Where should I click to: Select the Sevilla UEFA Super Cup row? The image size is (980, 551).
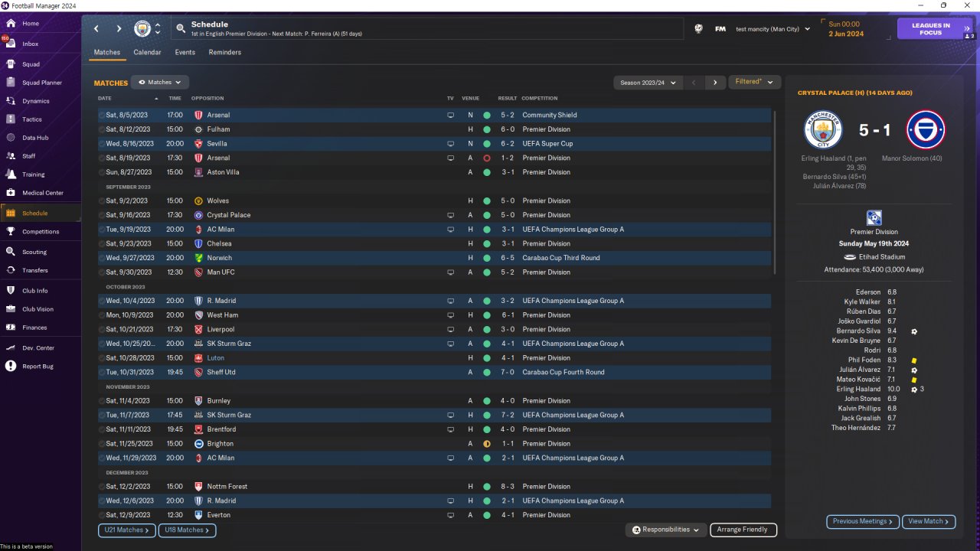pyautogui.click(x=434, y=144)
